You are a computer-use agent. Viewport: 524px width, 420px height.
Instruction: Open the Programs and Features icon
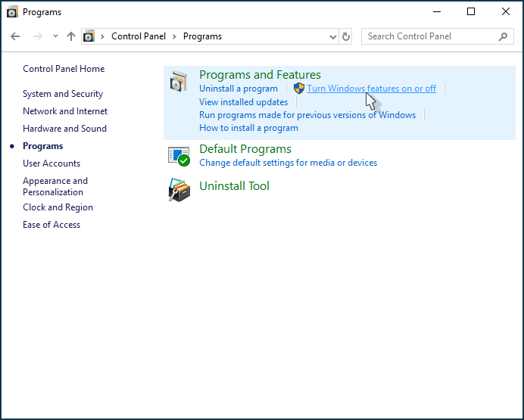pos(179,81)
